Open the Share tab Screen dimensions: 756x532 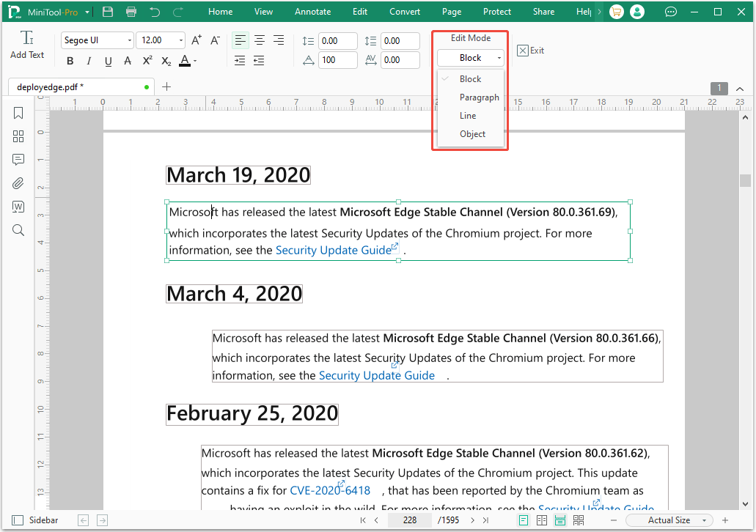coord(543,12)
